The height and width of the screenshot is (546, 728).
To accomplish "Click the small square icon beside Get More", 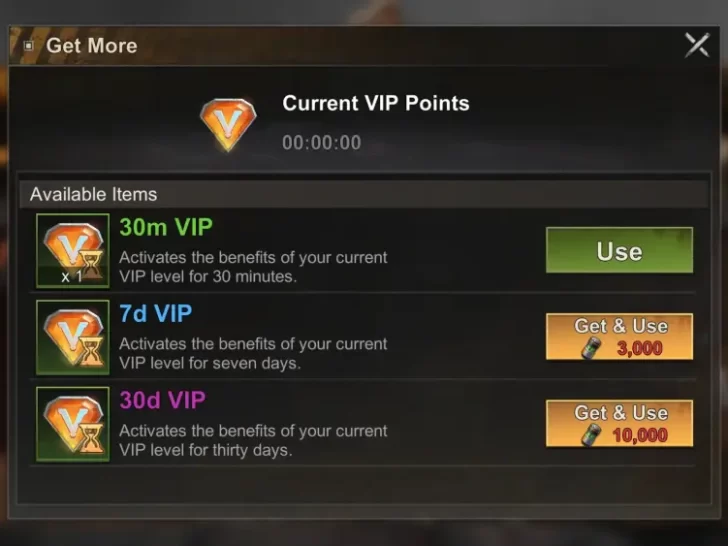I will point(29,46).
